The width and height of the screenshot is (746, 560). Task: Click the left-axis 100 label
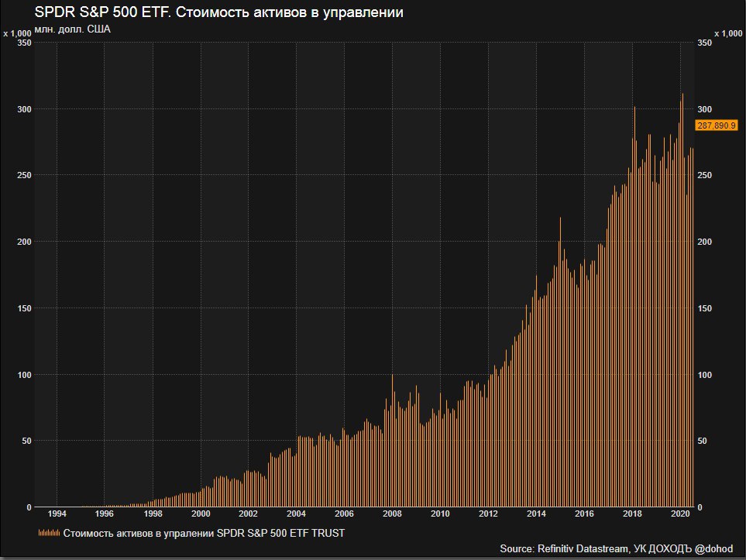click(24, 375)
